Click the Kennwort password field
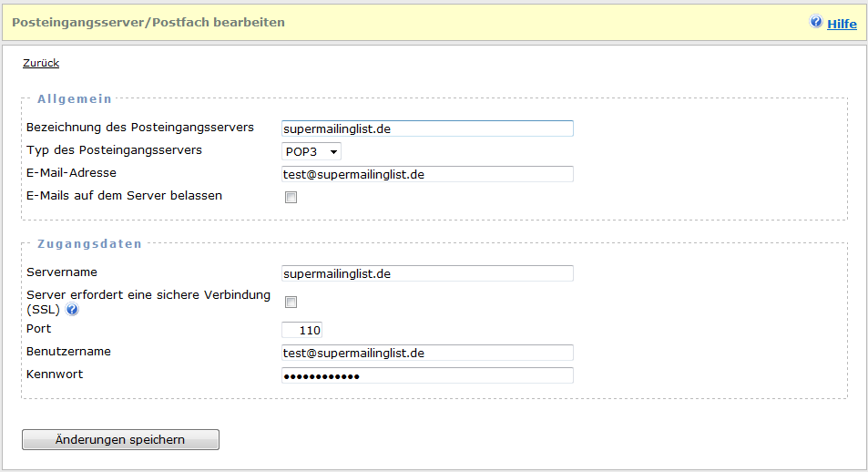 click(x=427, y=375)
